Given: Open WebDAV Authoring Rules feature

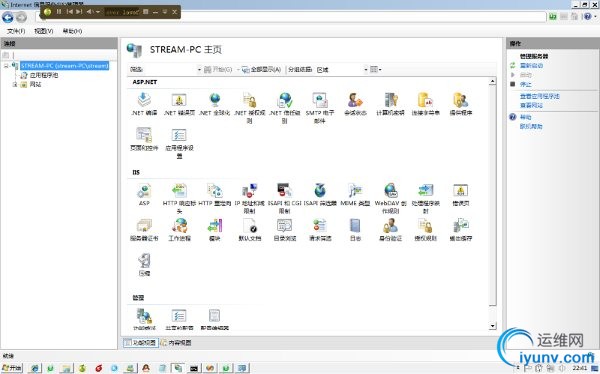Looking at the screenshot, I should [390, 191].
